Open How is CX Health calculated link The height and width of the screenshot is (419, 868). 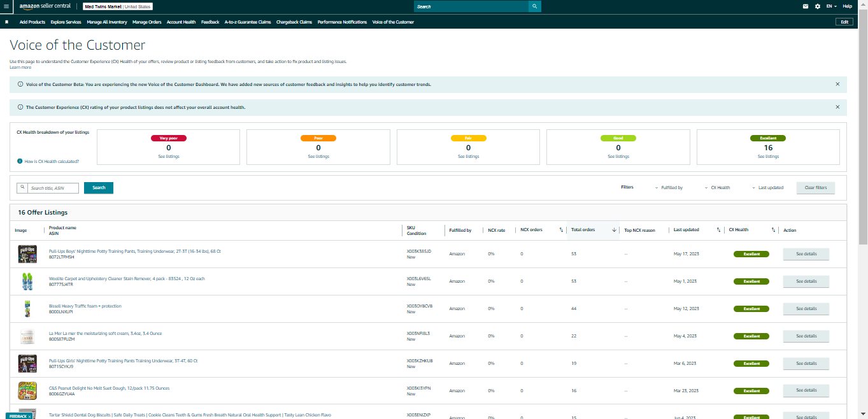click(x=52, y=161)
